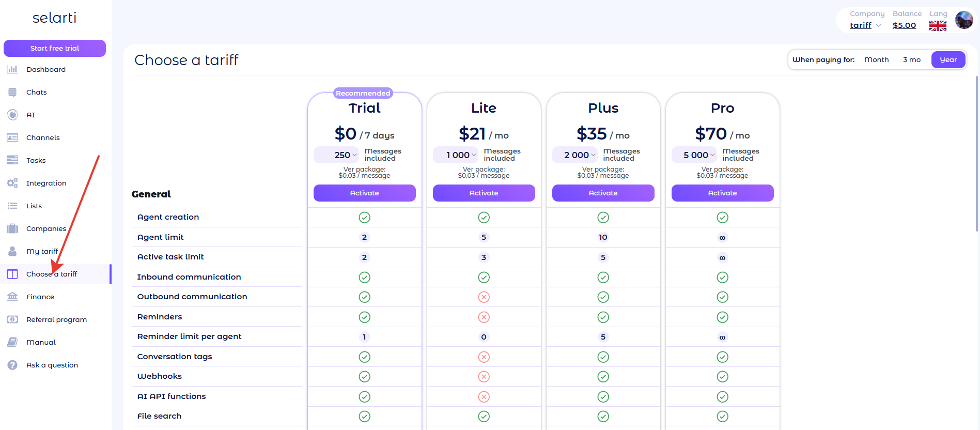Select 3 mo billing period

pyautogui.click(x=911, y=60)
